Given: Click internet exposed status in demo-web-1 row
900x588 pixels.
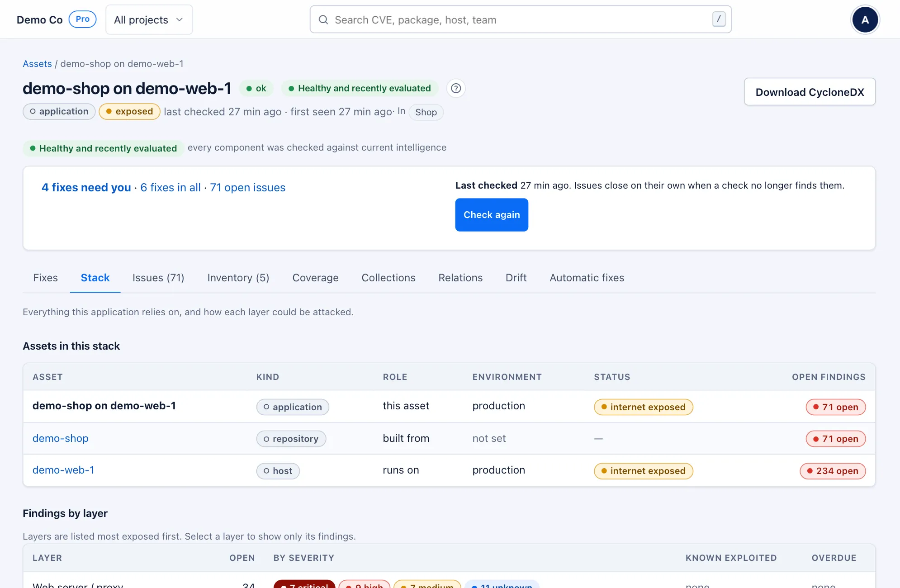Looking at the screenshot, I should point(644,471).
